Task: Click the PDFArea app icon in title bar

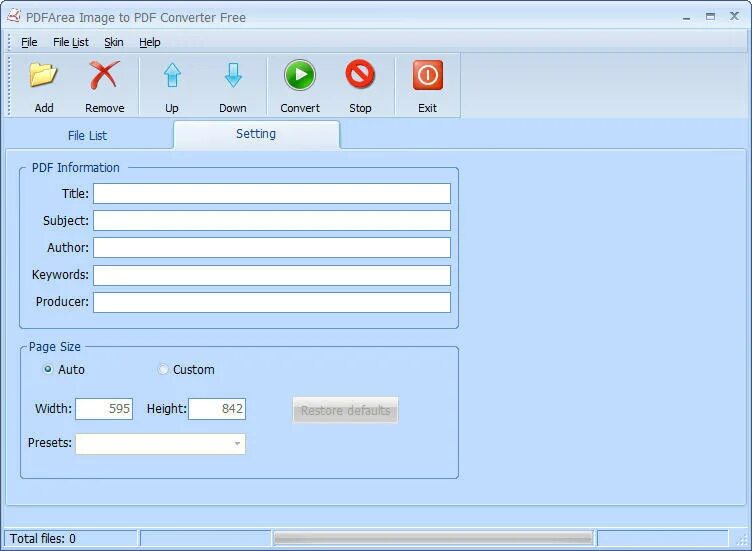Action: point(14,16)
